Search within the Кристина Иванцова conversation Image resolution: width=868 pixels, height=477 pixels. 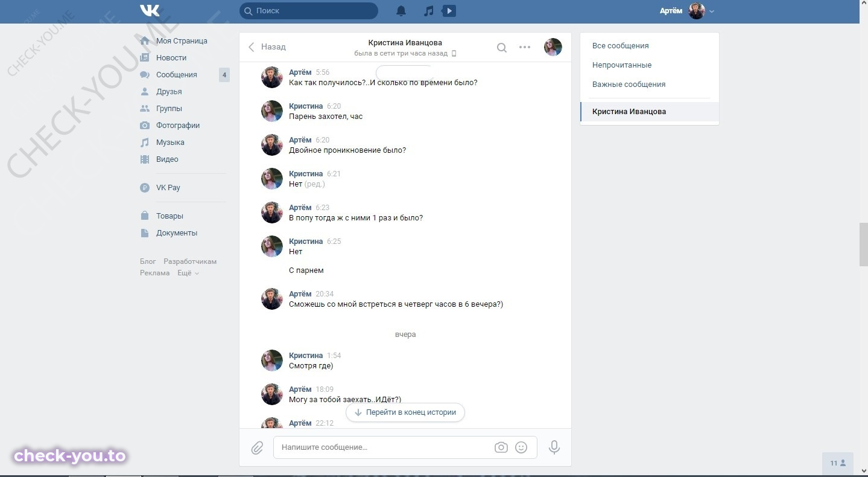(501, 48)
